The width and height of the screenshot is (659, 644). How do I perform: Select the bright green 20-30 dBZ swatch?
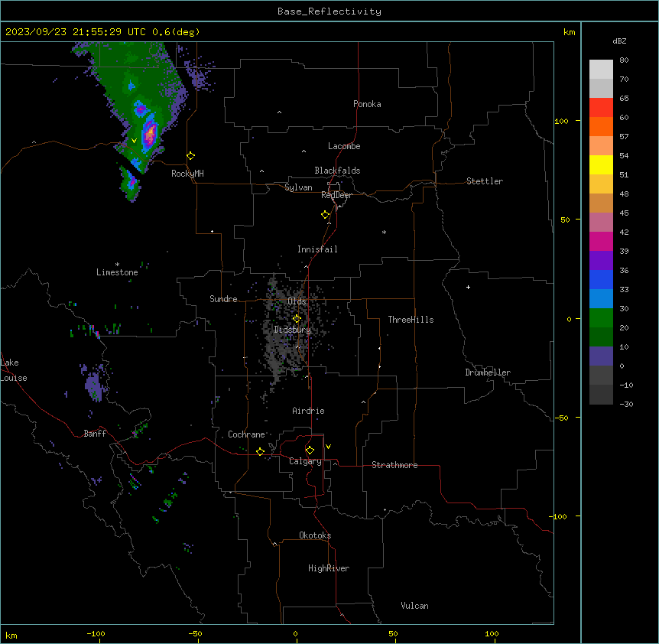pyautogui.click(x=601, y=318)
